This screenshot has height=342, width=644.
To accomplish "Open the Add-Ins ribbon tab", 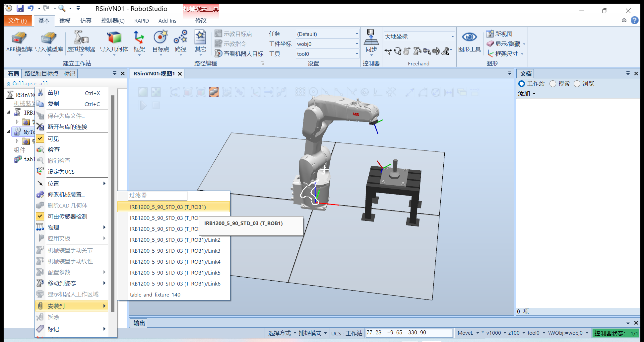I will pyautogui.click(x=167, y=21).
